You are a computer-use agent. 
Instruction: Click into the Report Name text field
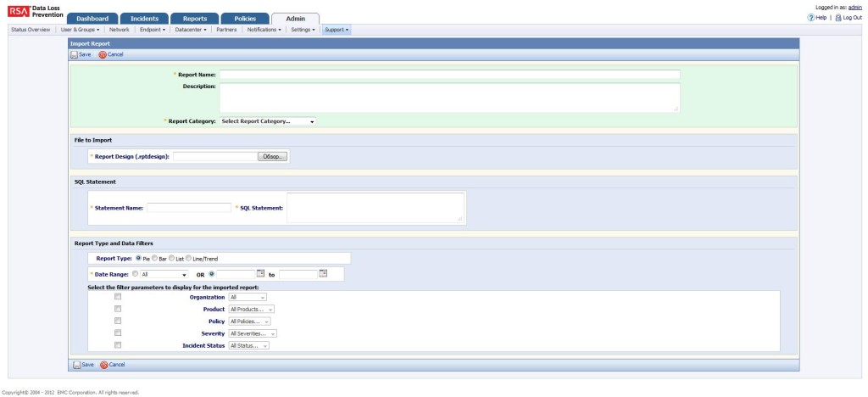(449, 75)
